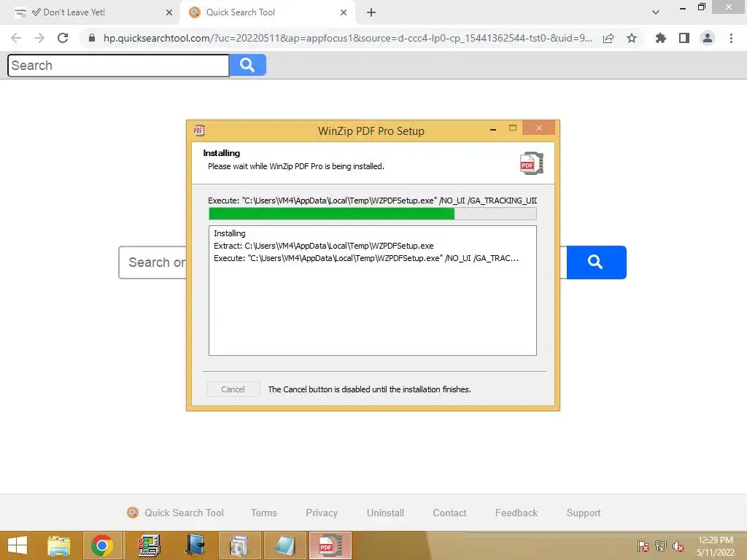The image size is (747, 560).
Task: Click the green installation progress bar
Action: [373, 214]
